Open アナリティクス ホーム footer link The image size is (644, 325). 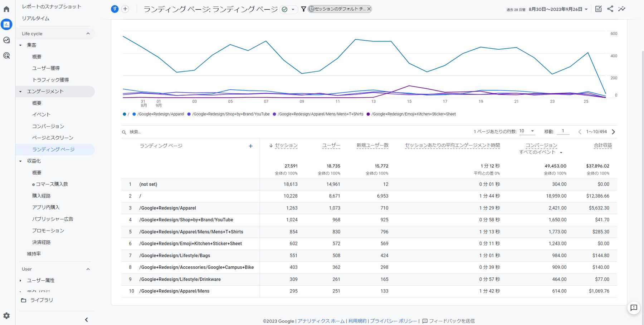pyautogui.click(x=321, y=321)
